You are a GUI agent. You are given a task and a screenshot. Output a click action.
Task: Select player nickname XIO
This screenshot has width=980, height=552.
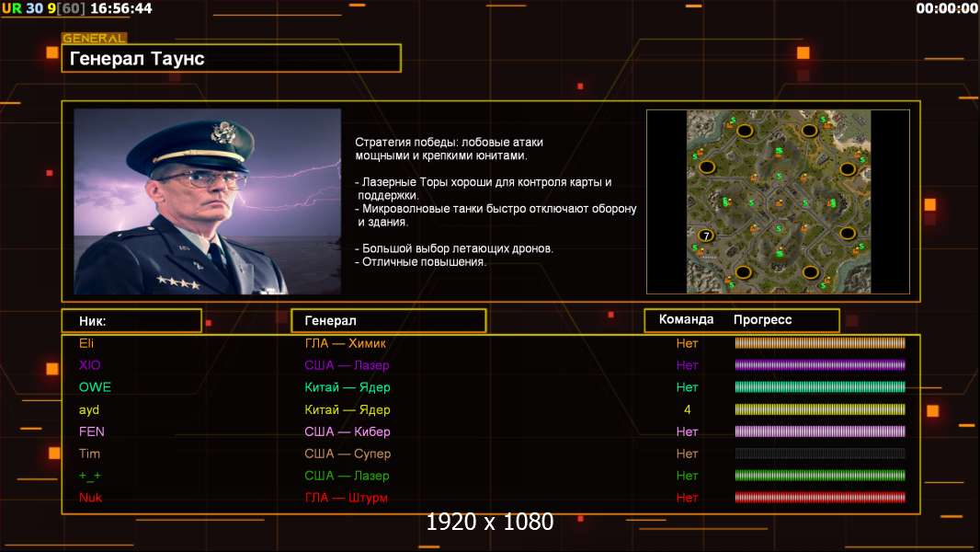[89, 365]
